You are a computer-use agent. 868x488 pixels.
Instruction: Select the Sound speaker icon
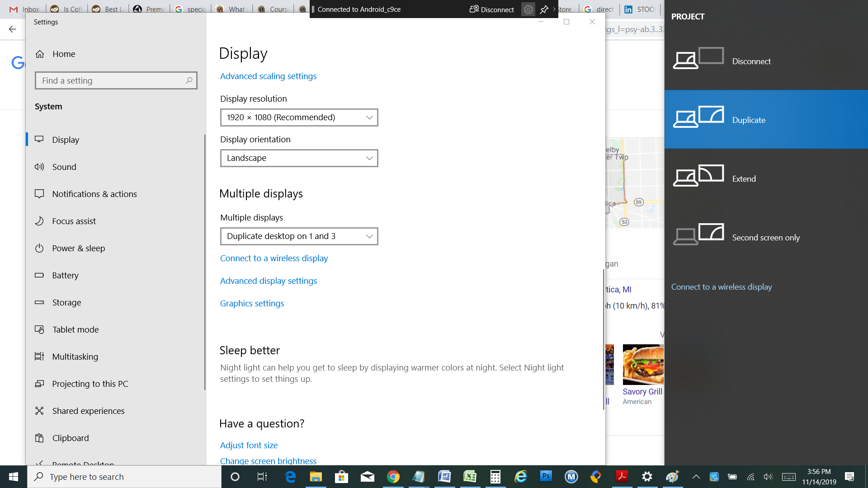tap(39, 167)
